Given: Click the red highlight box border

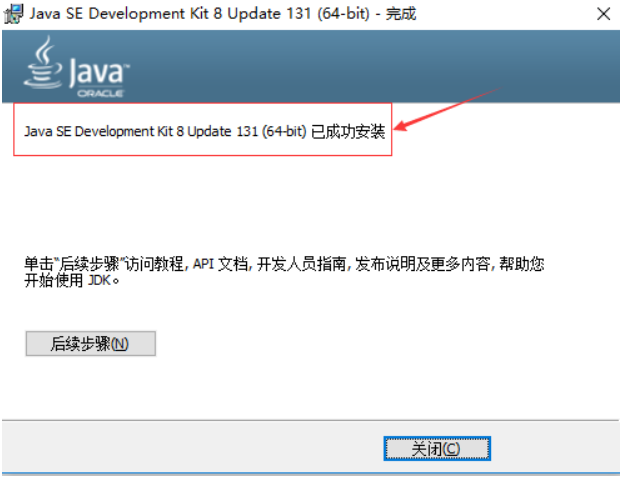Looking at the screenshot, I should point(203,104).
